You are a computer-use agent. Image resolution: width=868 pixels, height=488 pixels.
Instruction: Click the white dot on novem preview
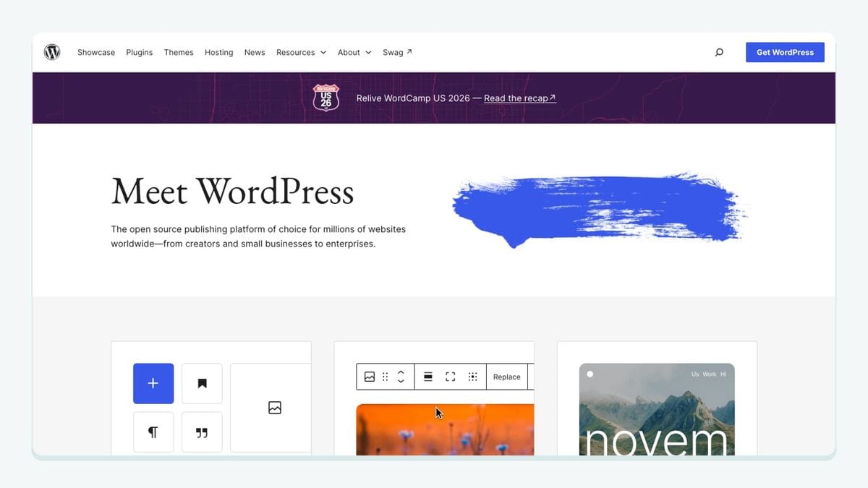pyautogui.click(x=590, y=374)
